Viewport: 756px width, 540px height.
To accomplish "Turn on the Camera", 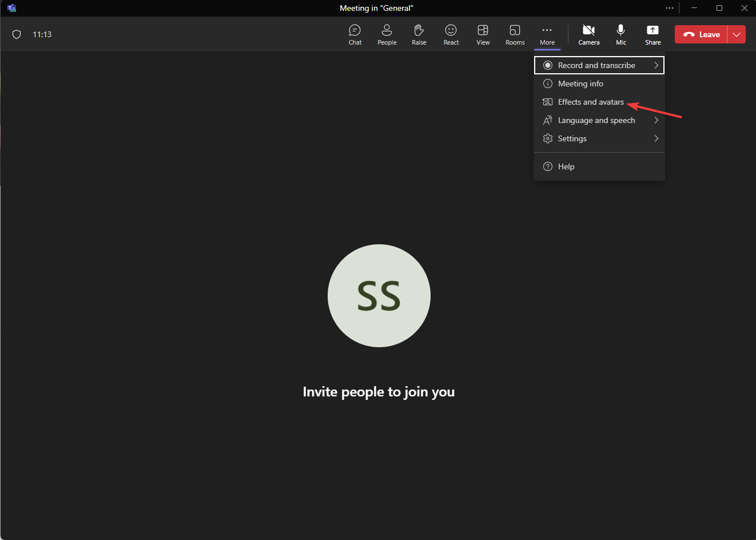I will coord(588,34).
